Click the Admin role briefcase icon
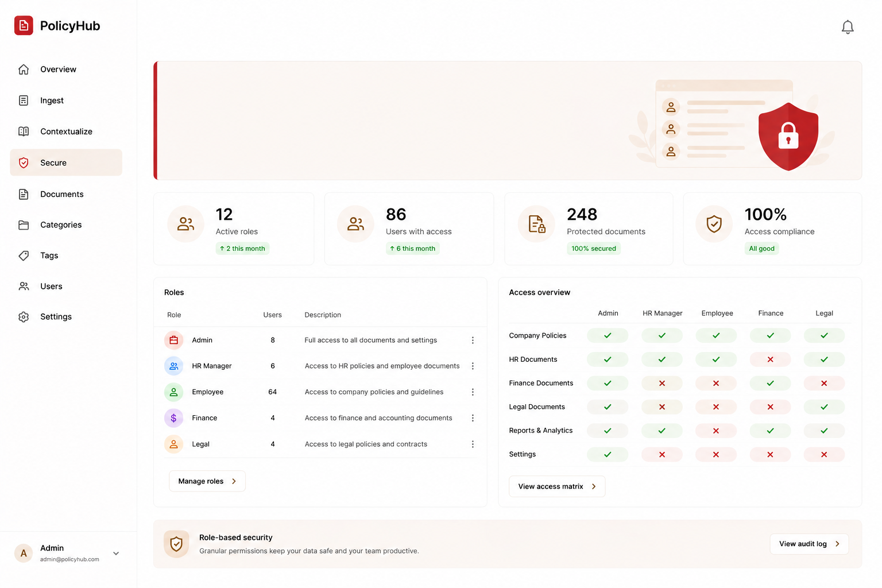The height and width of the screenshot is (588, 882). [x=174, y=341]
